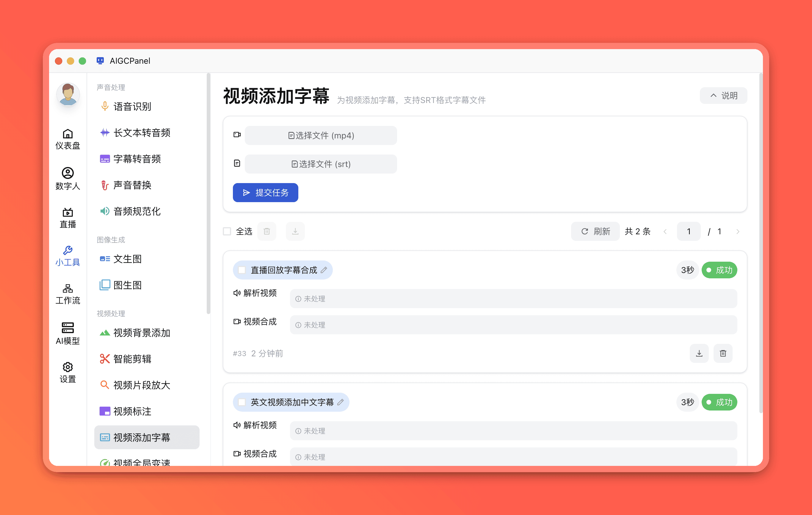Toggle the 全选 select-all checkbox

click(227, 231)
